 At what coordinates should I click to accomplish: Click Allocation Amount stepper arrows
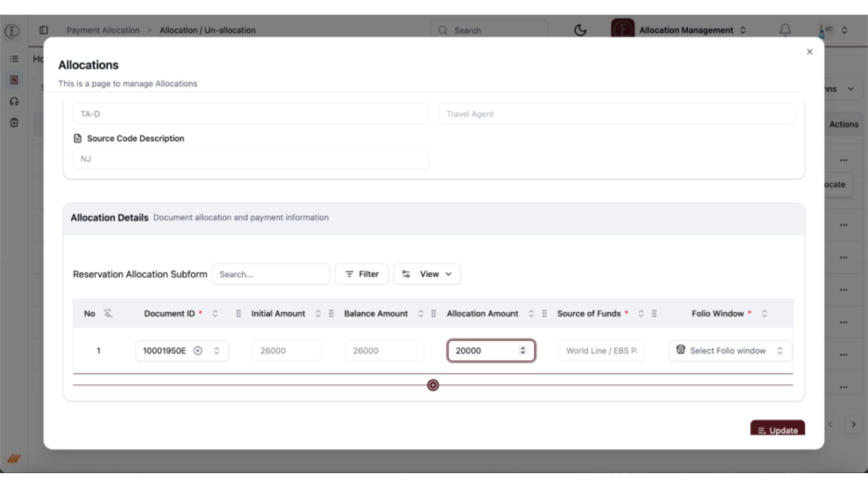(x=523, y=351)
